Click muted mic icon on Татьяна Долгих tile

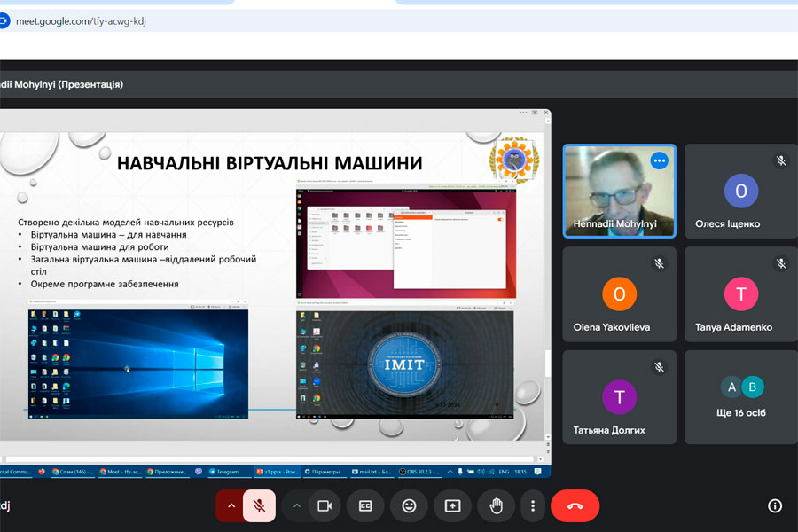click(659, 367)
